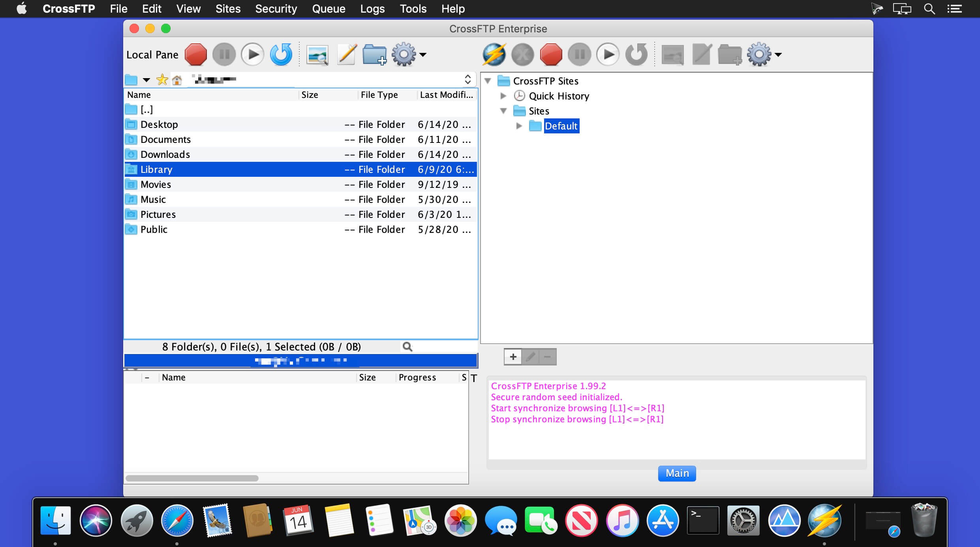Click the remote pane Pause button

coord(580,54)
